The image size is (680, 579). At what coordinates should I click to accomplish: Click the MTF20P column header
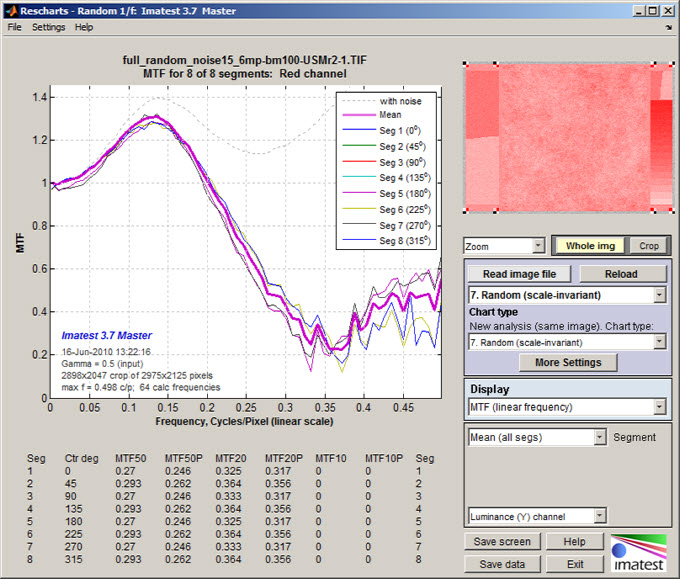pyautogui.click(x=284, y=458)
